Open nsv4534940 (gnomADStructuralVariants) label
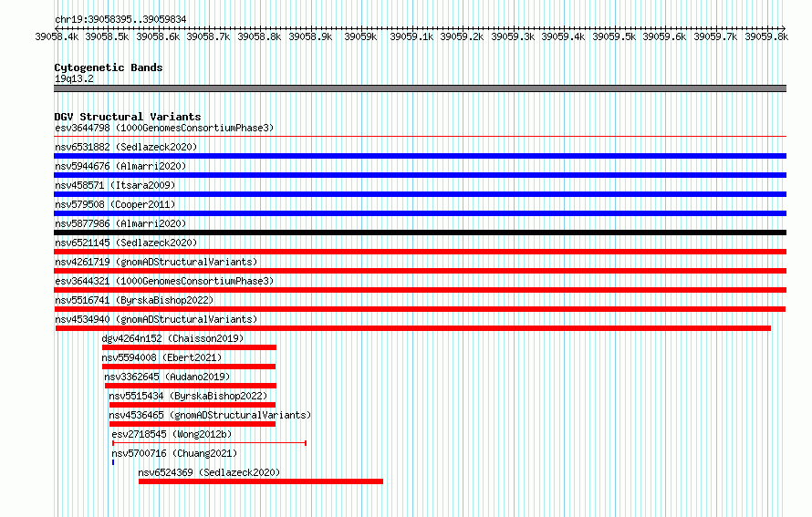This screenshot has width=812, height=517. (156, 319)
